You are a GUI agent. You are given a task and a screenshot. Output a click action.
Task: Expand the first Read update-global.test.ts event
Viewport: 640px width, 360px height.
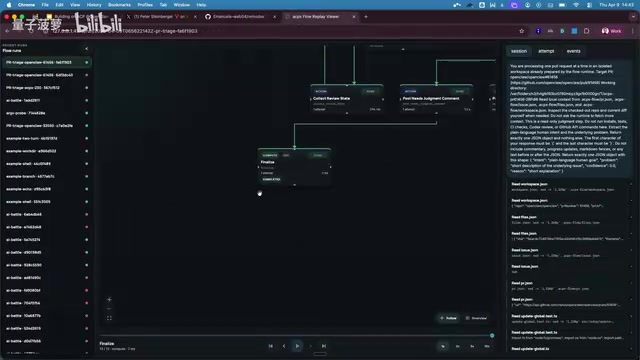pyautogui.click(x=570, y=318)
